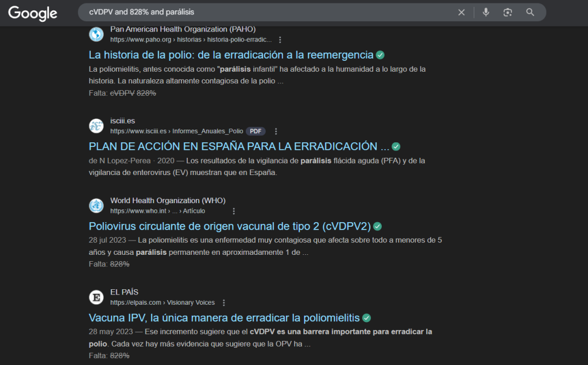588x365 pixels.
Task: Click the isciii.es favicon
Action: pos(96,126)
